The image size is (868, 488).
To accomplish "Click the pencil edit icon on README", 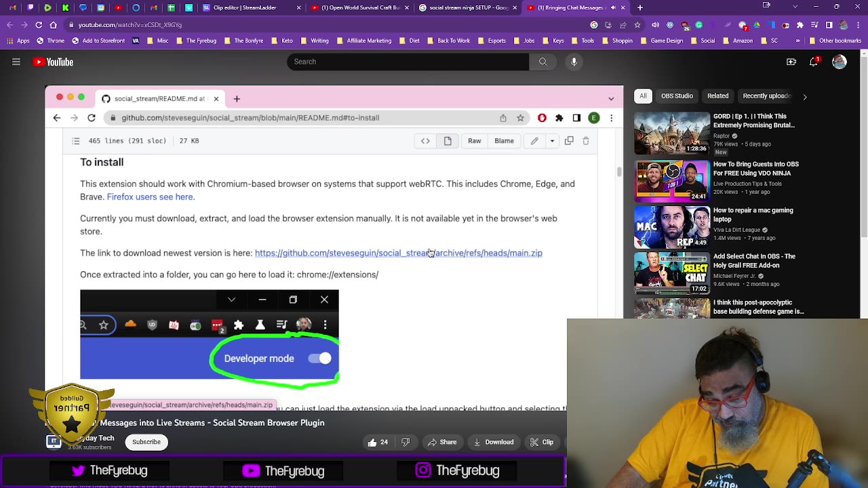I will click(x=534, y=141).
